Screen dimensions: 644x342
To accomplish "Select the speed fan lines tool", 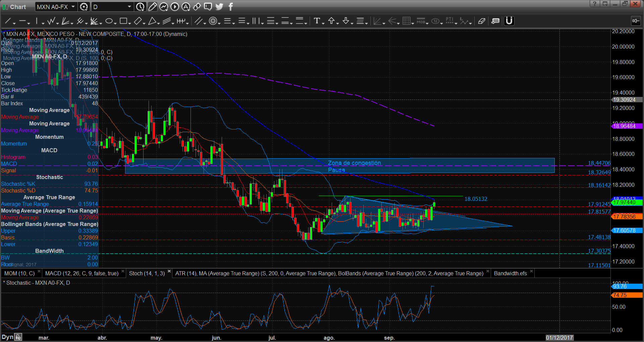I will coord(65,21).
